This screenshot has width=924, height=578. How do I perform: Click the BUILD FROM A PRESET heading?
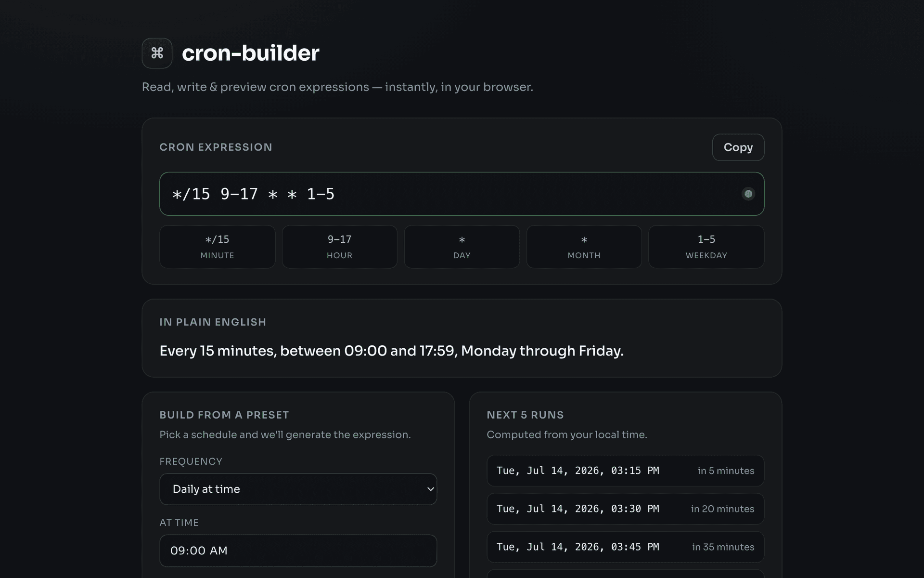pyautogui.click(x=224, y=415)
